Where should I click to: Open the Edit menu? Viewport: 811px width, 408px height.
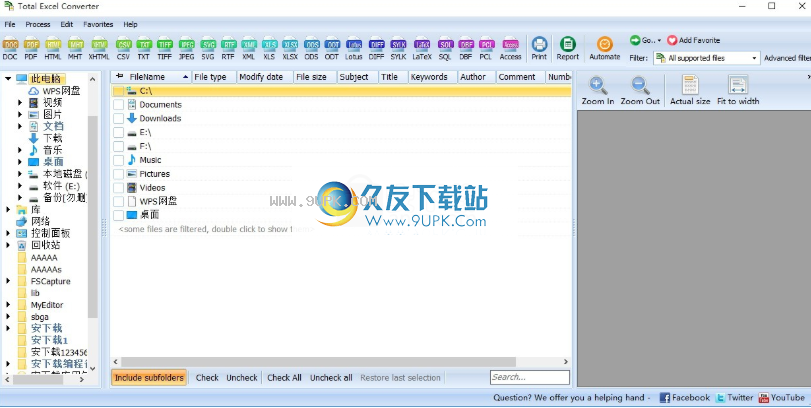[x=67, y=24]
